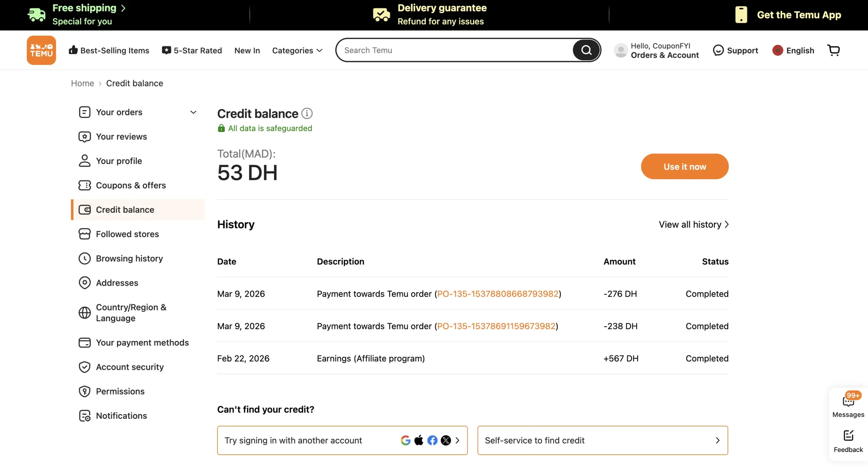This screenshot has height=473, width=868.
Task: Click the "53 DH" balance amount
Action: 247,172
